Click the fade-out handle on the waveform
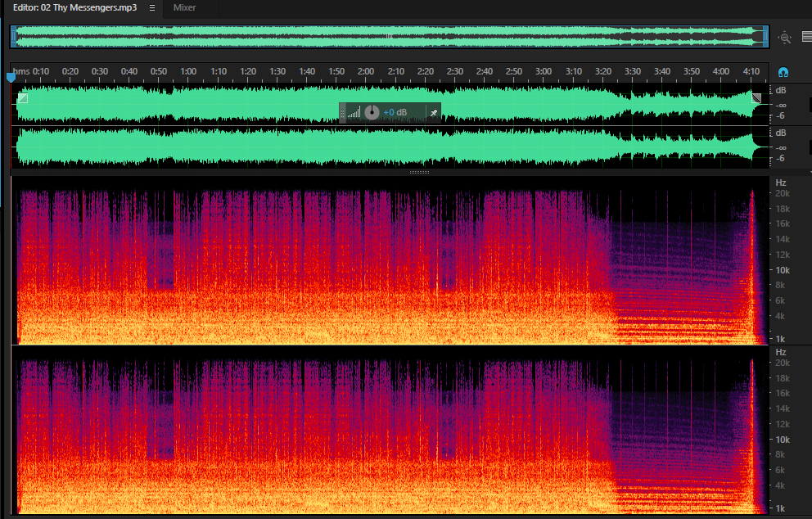The width and height of the screenshot is (812, 519). click(756, 98)
